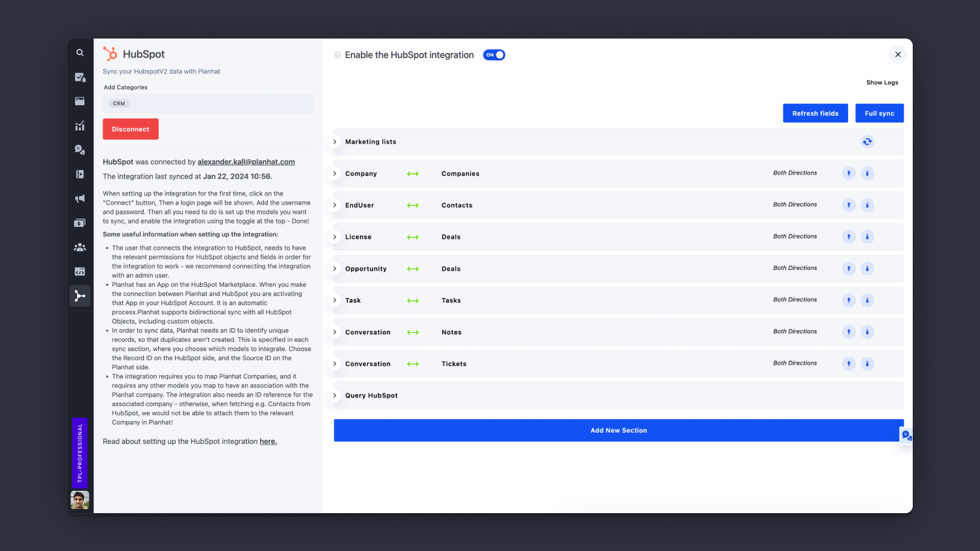Open the code icon in the sidebar
980x551 pixels.
[x=80, y=271]
